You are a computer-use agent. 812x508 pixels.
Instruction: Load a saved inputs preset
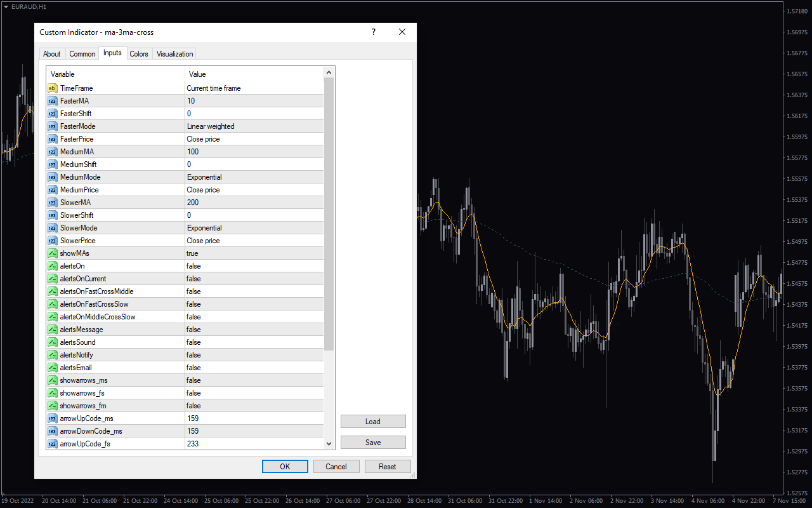(373, 422)
